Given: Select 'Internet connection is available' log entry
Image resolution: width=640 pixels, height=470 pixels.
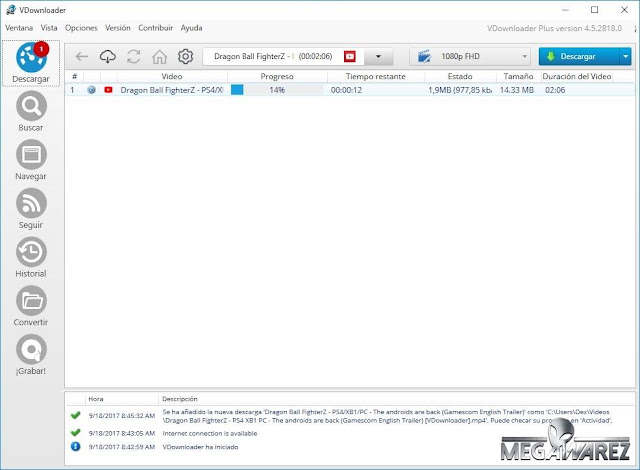Looking at the screenshot, I should [x=210, y=433].
